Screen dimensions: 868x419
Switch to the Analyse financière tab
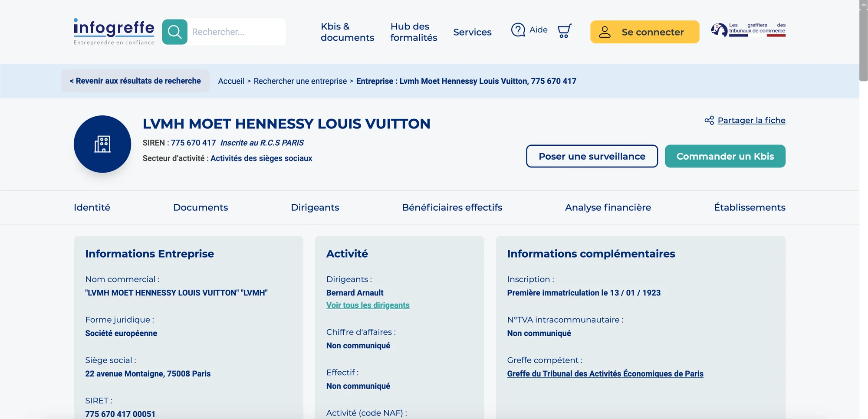pyautogui.click(x=608, y=207)
